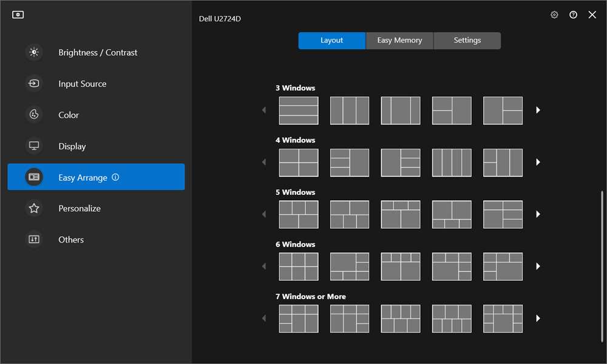Select the 3x2 grid layout under 6 Windows

[x=299, y=267]
